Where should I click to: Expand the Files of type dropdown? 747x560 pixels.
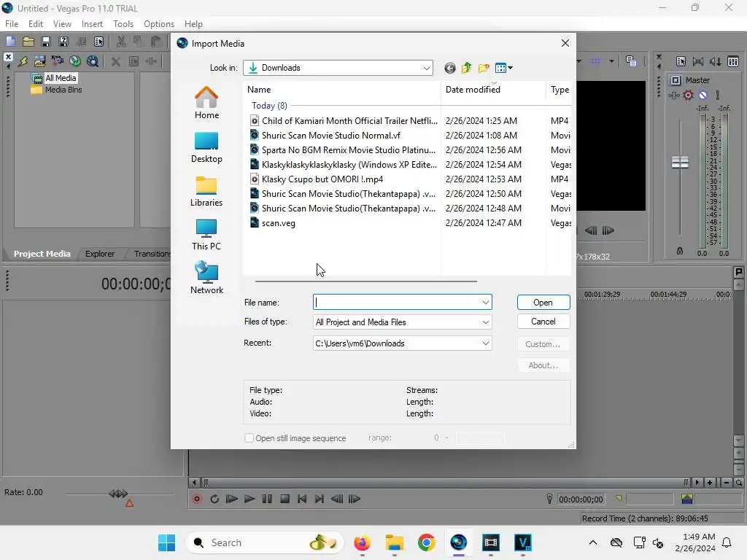tap(485, 322)
